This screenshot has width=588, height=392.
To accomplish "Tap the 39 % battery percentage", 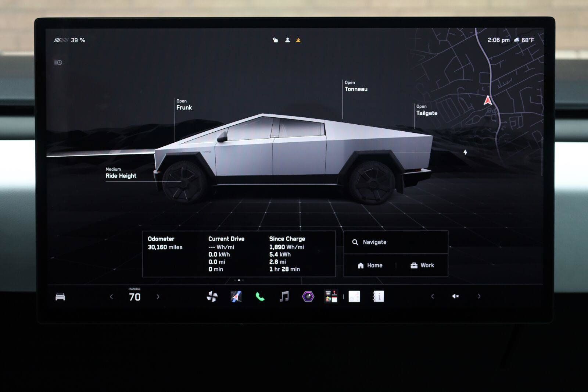I will (x=78, y=40).
